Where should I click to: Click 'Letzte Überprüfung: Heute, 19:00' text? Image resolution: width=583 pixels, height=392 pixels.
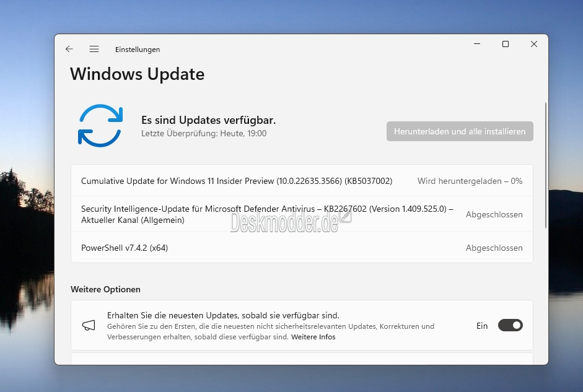[204, 133]
